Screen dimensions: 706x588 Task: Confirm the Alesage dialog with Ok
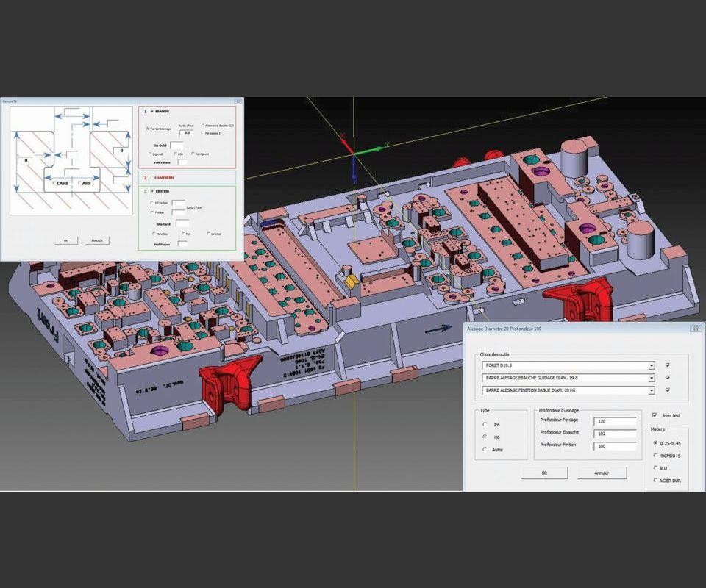click(x=544, y=473)
